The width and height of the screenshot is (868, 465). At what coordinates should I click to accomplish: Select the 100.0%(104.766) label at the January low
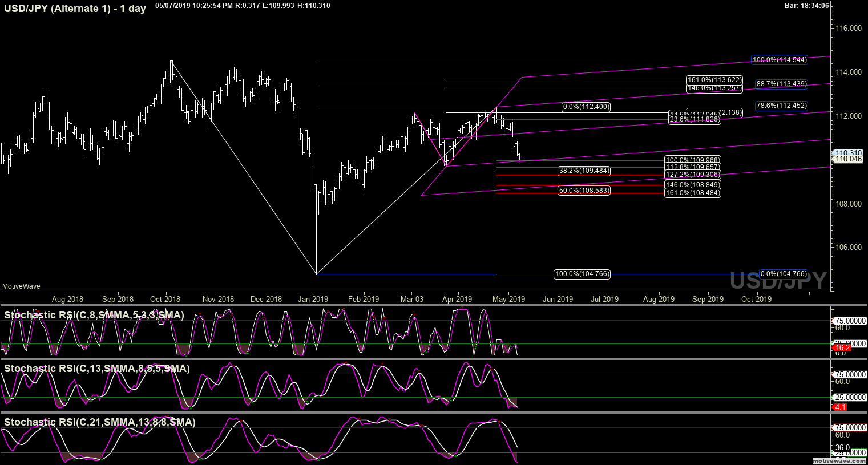[x=582, y=274]
